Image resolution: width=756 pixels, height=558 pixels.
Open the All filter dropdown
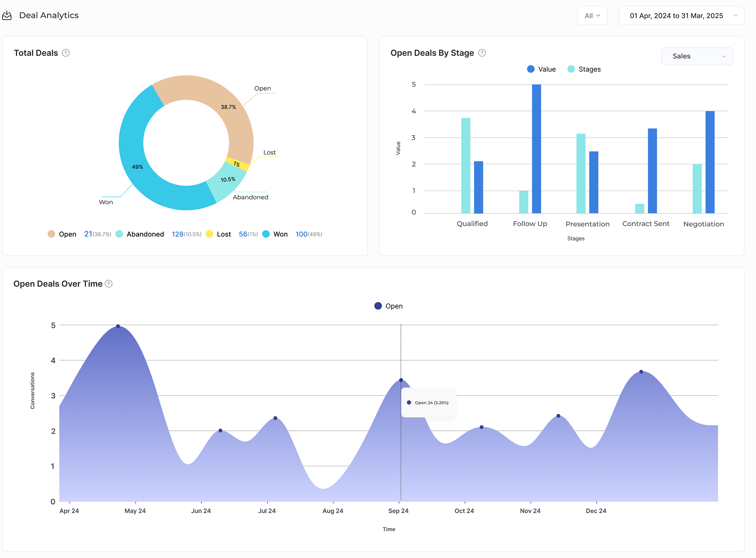pyautogui.click(x=592, y=15)
